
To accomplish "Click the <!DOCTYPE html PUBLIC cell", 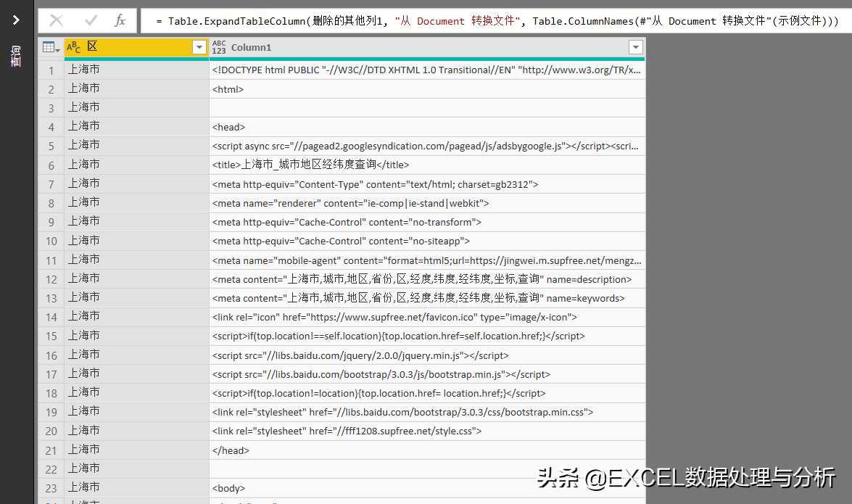I will coord(427,70).
